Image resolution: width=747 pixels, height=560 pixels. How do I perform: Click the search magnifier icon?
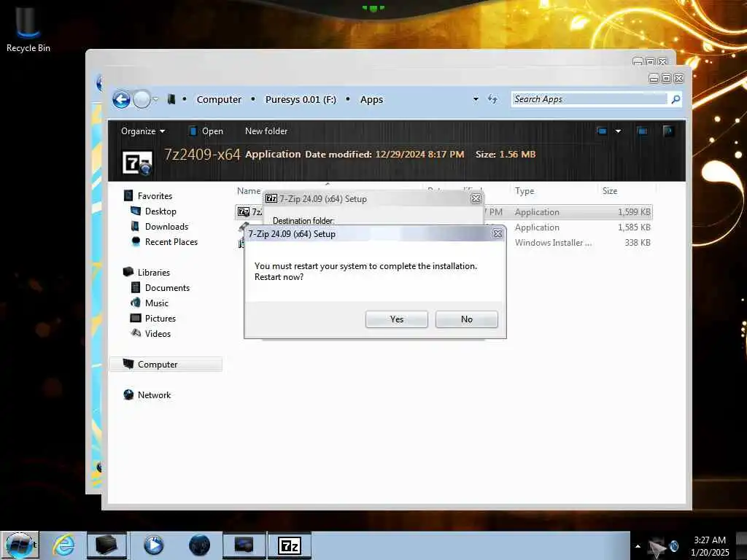pos(675,99)
